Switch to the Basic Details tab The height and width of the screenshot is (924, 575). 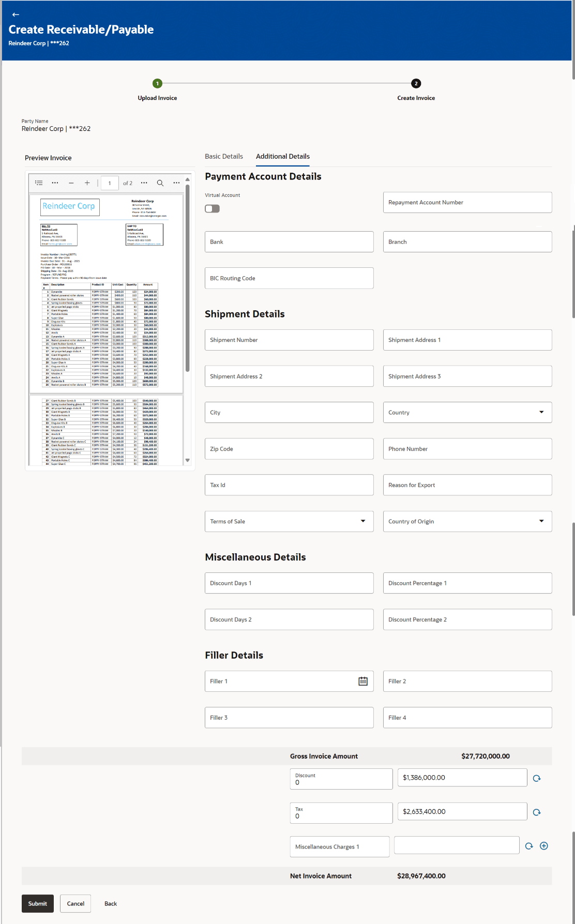224,156
